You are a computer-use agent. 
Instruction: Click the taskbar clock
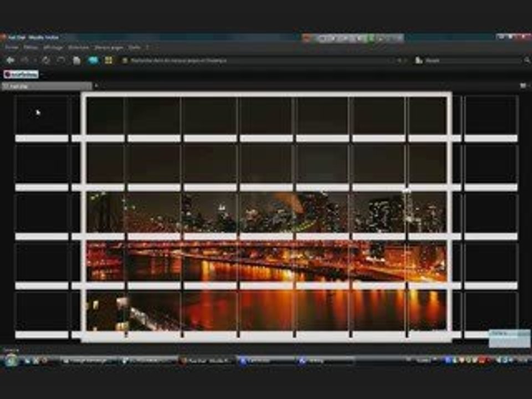click(x=524, y=360)
